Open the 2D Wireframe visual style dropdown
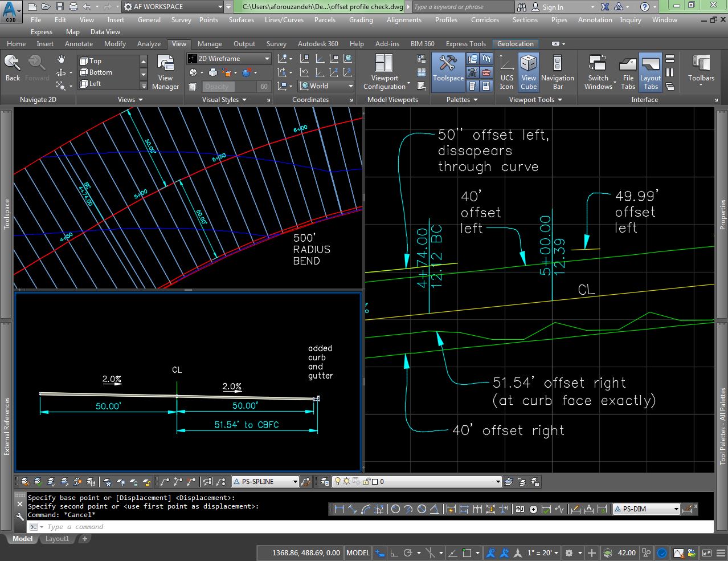 click(x=268, y=58)
